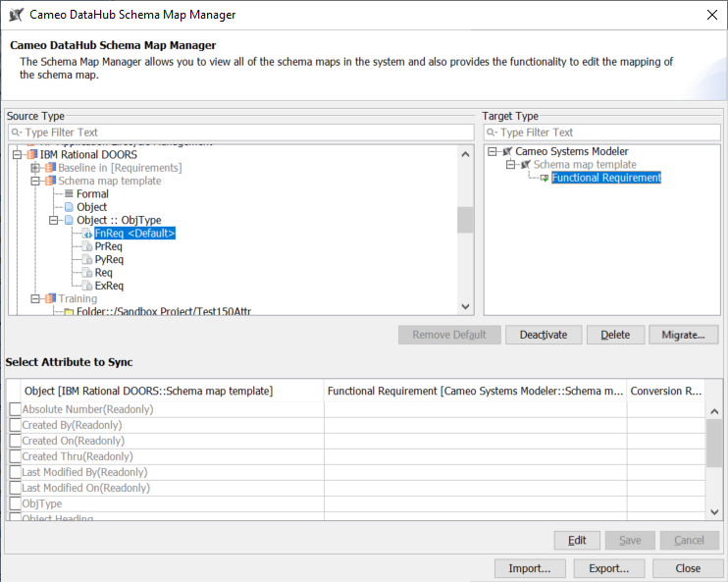Select the PyReq tree item

[x=109, y=259]
